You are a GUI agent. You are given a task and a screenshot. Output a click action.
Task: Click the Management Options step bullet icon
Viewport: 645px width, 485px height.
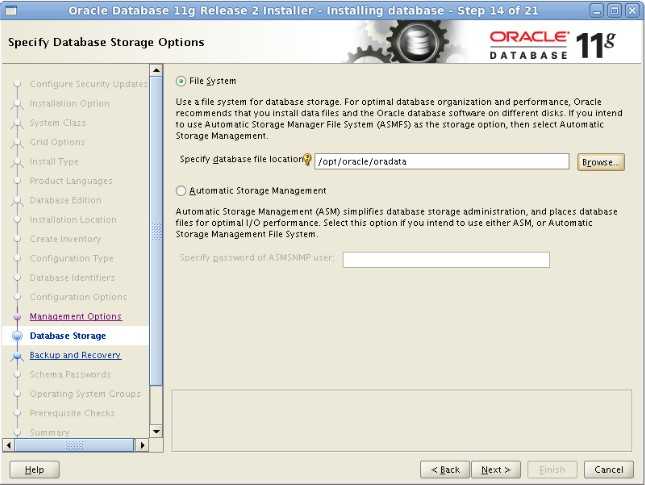click(x=17, y=317)
